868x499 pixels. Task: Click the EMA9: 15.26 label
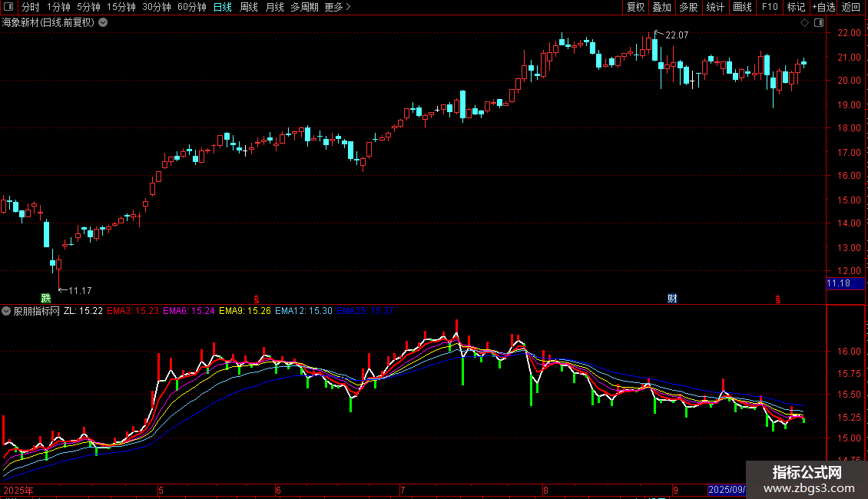245,311
